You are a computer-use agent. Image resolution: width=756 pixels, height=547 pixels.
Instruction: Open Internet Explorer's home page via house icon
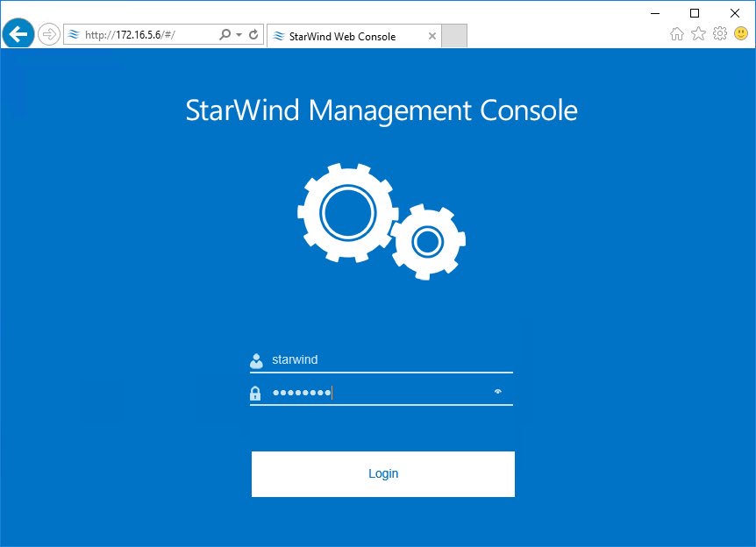(x=676, y=32)
